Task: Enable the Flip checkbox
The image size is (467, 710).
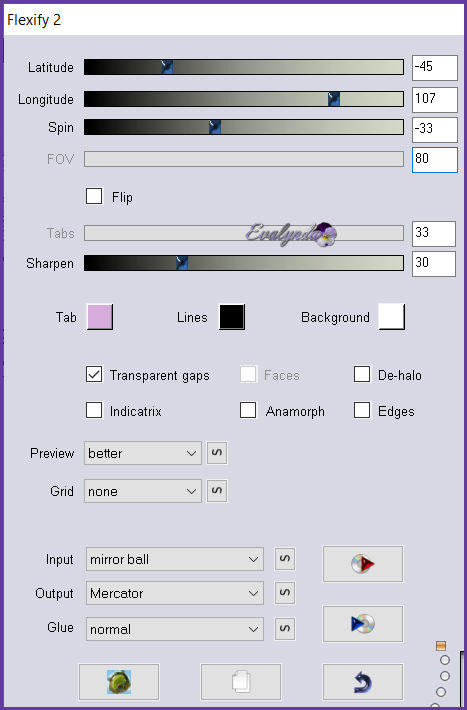Action: coord(94,197)
